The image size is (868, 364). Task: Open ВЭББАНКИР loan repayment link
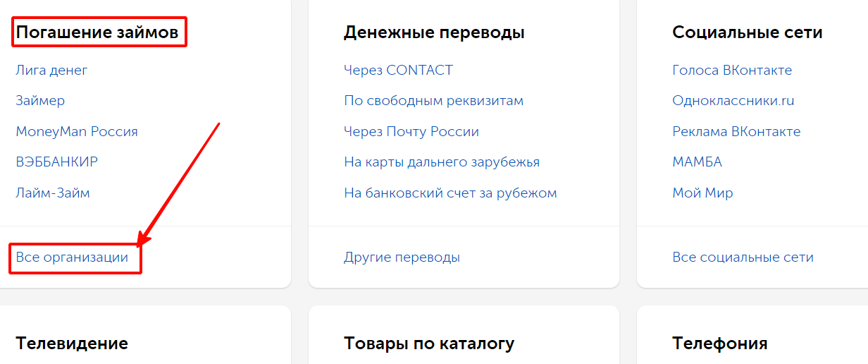tap(56, 162)
